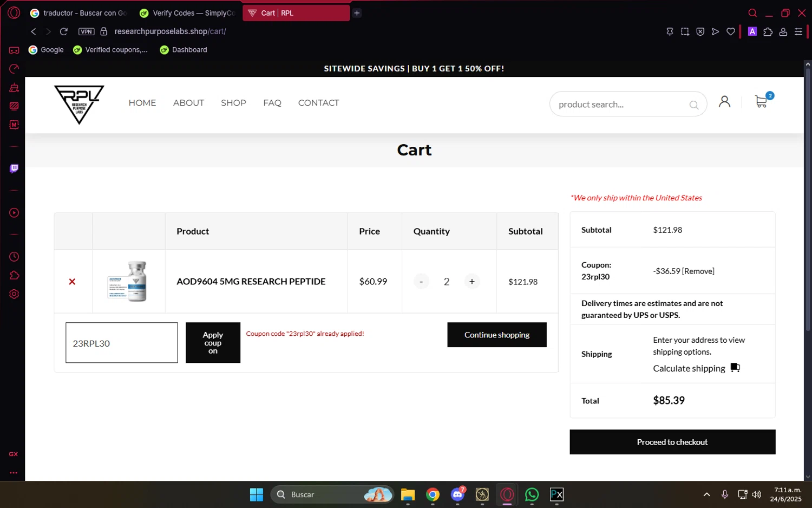
Task: Increase quantity with plus button
Action: (472, 282)
